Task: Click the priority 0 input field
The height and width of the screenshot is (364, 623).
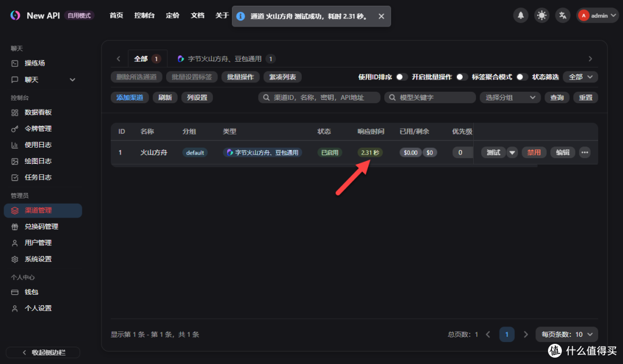Action: tap(461, 153)
